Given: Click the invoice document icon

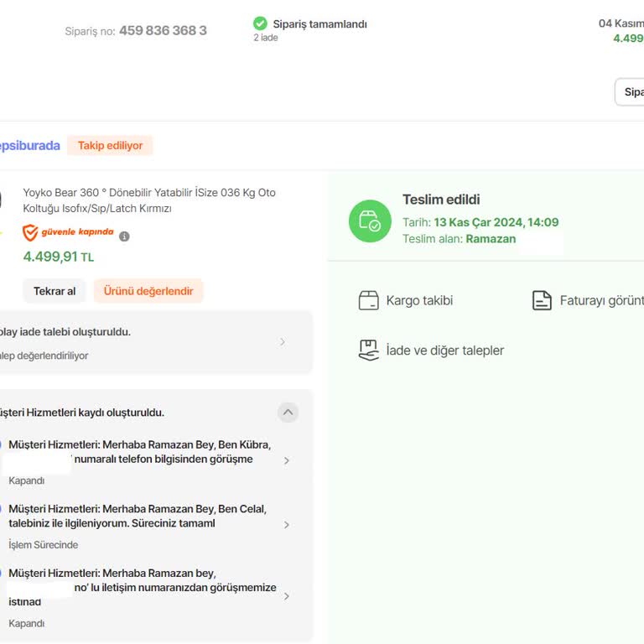Looking at the screenshot, I should coord(543,300).
